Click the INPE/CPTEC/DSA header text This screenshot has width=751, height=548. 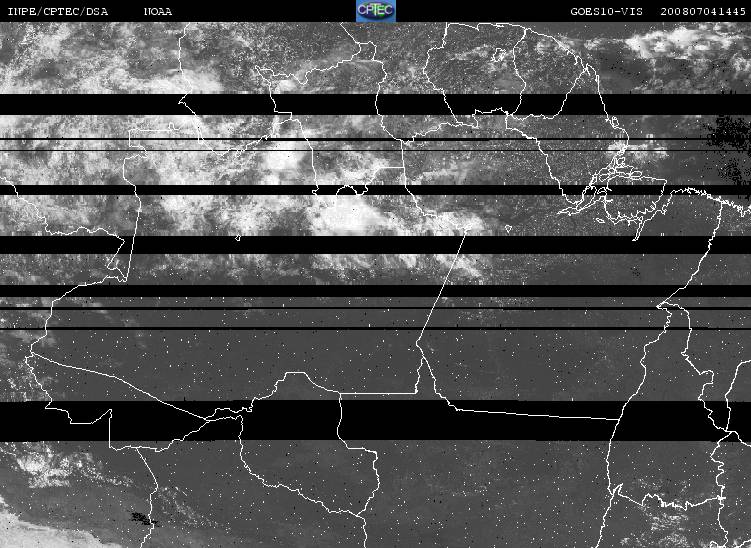pyautogui.click(x=58, y=11)
